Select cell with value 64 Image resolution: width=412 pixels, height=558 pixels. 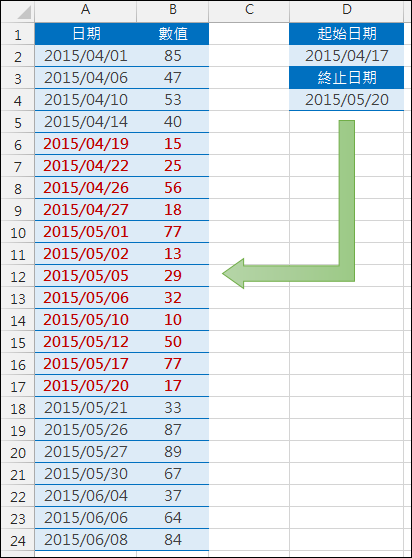pyautogui.click(x=173, y=518)
